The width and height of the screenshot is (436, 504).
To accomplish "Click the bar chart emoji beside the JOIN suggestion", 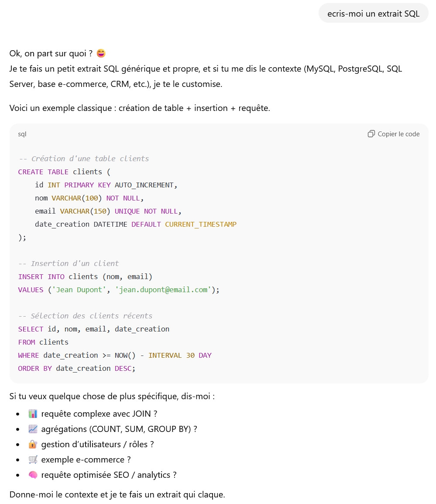I will (33, 414).
